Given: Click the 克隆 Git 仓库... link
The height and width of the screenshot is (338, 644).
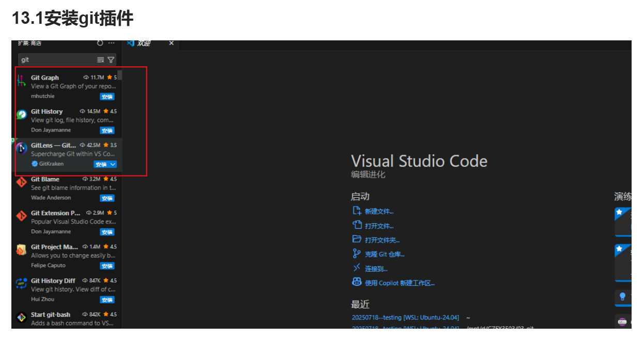Looking at the screenshot, I should pyautogui.click(x=385, y=254).
